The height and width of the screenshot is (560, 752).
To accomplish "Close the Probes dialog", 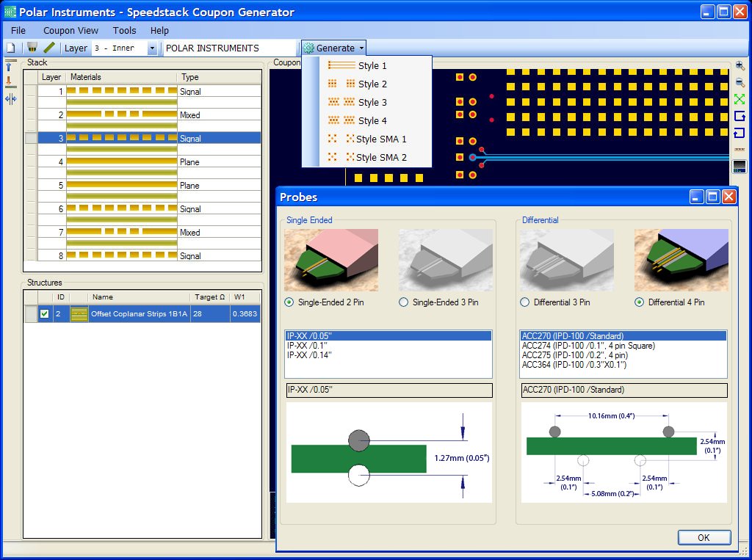I will coord(729,197).
